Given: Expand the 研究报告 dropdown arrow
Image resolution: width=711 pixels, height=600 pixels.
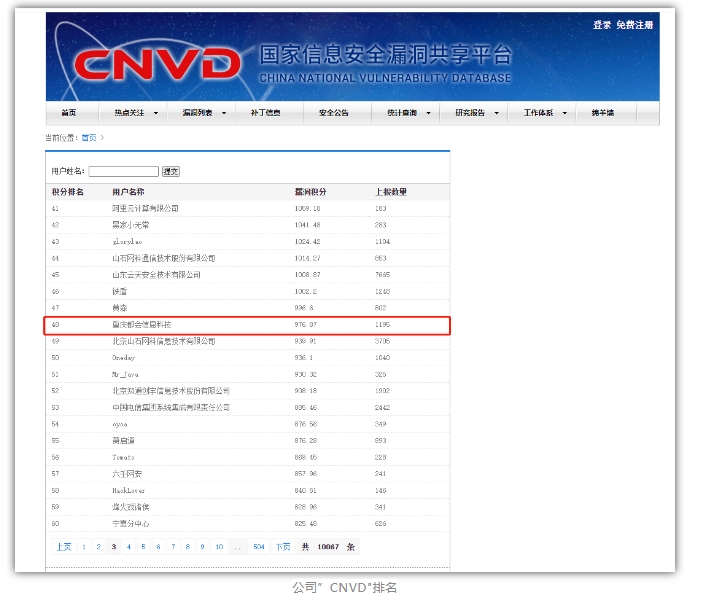Looking at the screenshot, I should (x=497, y=113).
